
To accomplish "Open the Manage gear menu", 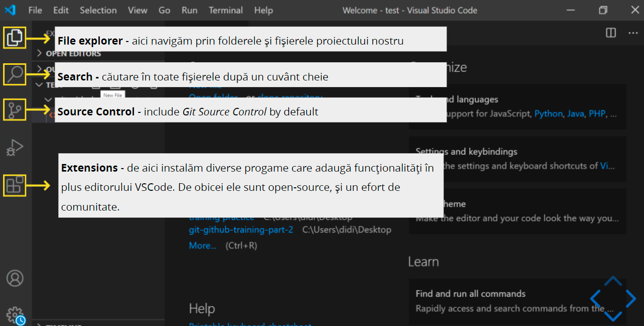I will tap(15, 314).
